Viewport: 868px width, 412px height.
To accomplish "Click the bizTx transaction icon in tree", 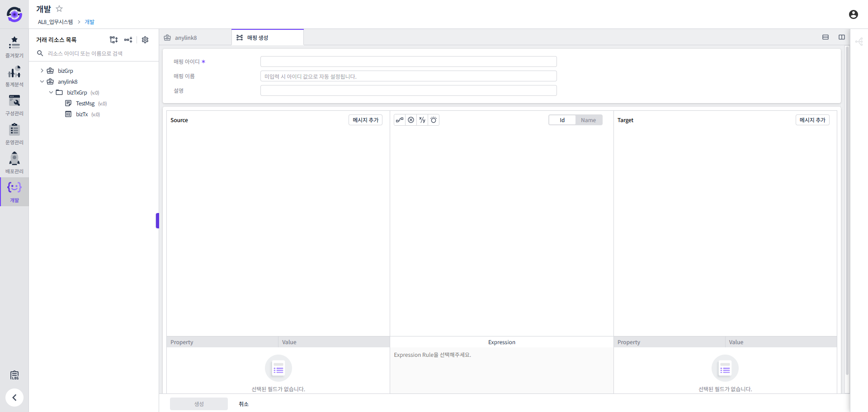I will click(68, 114).
